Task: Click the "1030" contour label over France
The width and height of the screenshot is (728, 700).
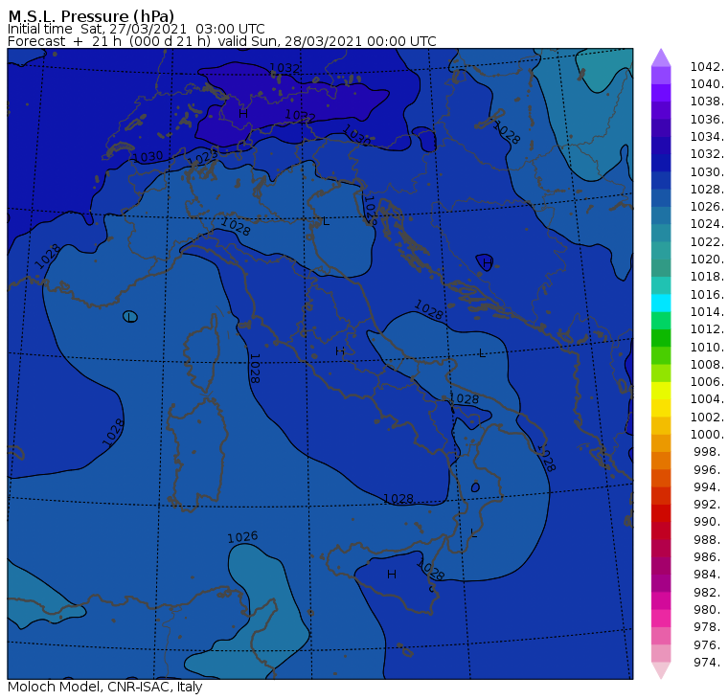Action: point(148,157)
